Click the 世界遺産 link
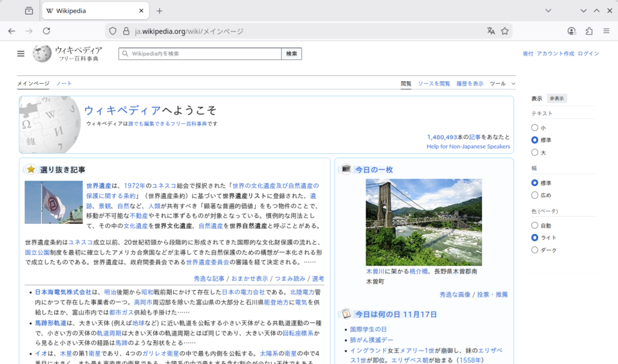This screenshot has height=364, width=618. [98, 186]
